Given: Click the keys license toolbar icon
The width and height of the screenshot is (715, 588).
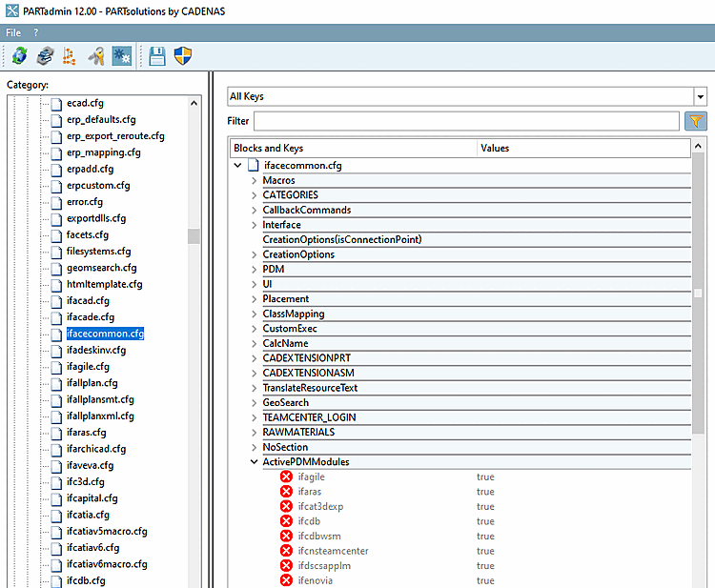Looking at the screenshot, I should (x=96, y=56).
